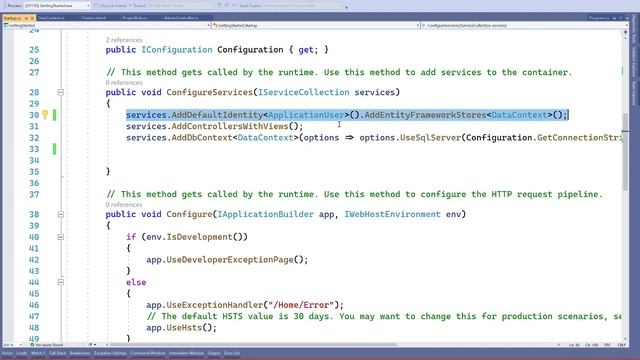
Task: Open the Autos debug window tab
Action: coord(7,353)
